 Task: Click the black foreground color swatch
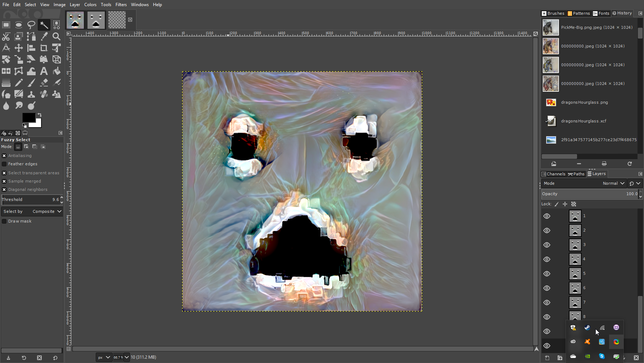click(28, 117)
